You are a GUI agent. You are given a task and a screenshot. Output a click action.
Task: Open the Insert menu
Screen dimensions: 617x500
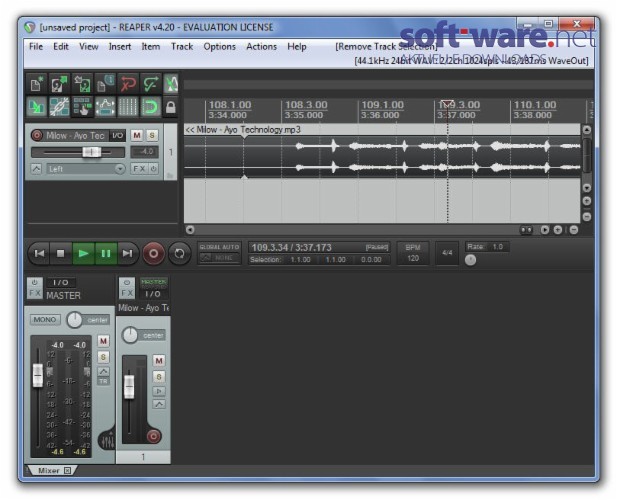coord(120,46)
